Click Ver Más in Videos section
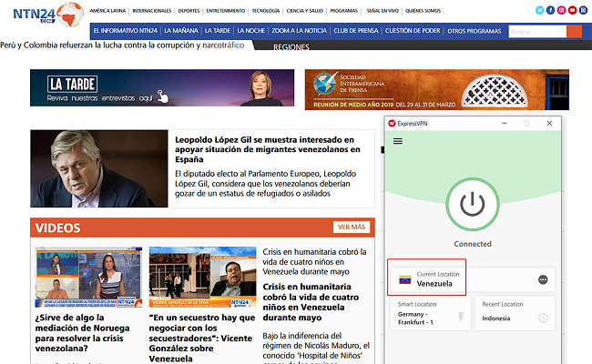Image resolution: width=592 pixels, height=364 pixels. pyautogui.click(x=352, y=227)
